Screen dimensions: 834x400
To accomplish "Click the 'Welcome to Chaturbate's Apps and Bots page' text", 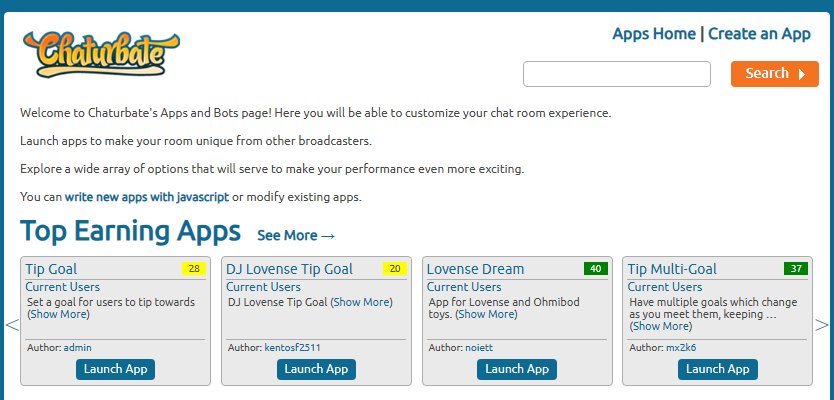I will point(316,113).
